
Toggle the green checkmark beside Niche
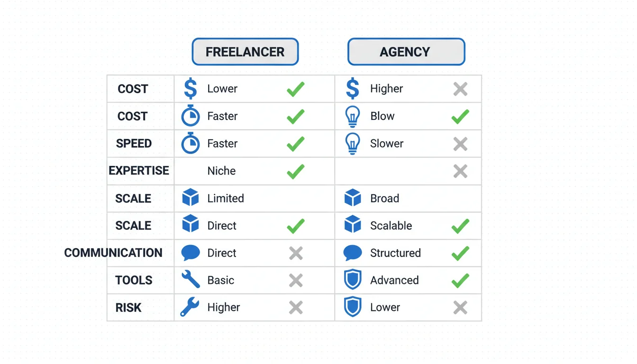pyautogui.click(x=296, y=171)
